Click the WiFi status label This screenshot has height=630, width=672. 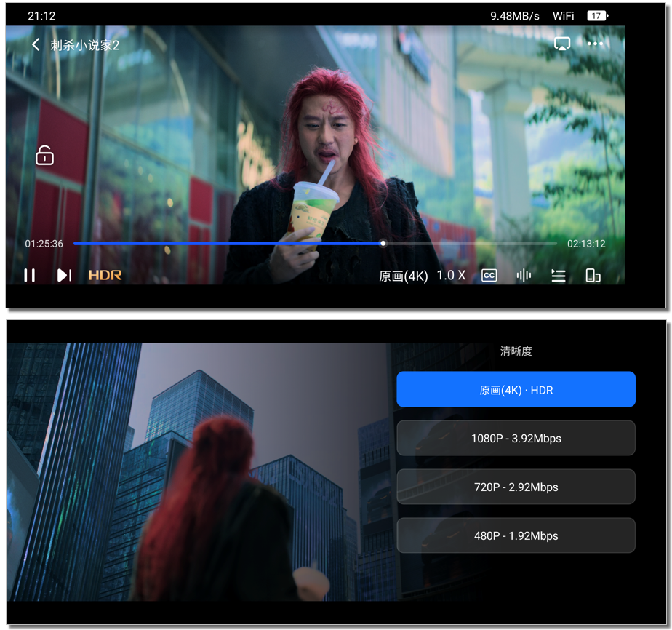(563, 16)
